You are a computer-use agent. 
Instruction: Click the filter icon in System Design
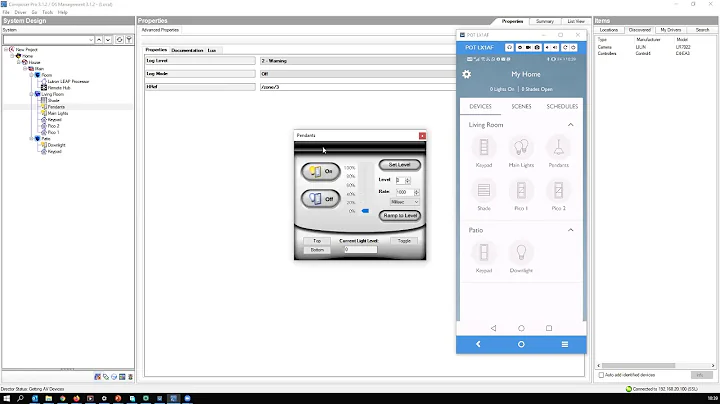(x=129, y=40)
